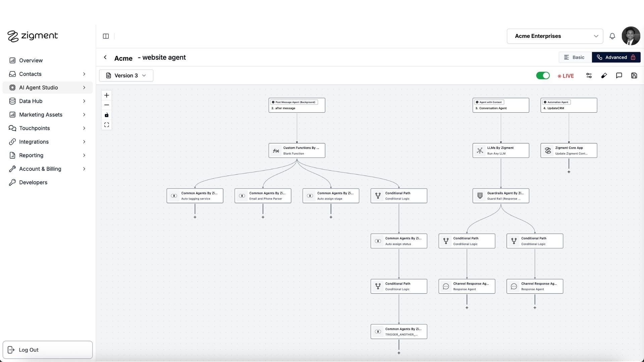The height and width of the screenshot is (362, 644).
Task: Open Overview in the sidebar
Action: (x=31, y=60)
